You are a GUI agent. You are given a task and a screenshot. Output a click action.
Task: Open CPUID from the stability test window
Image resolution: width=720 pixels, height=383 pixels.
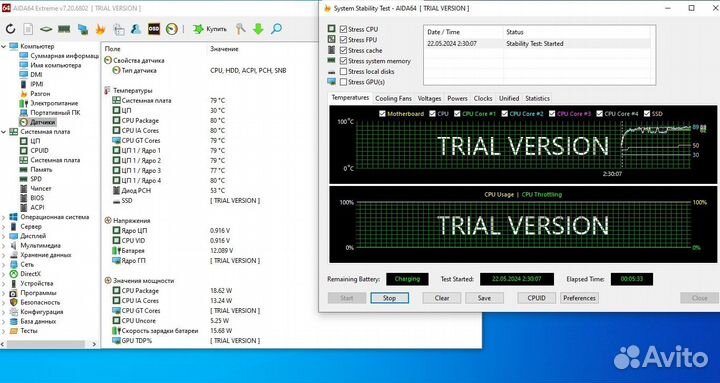pyautogui.click(x=536, y=298)
